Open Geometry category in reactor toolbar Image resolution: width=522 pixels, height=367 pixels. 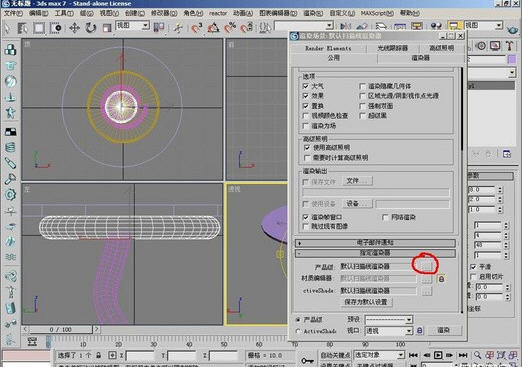click(10, 49)
